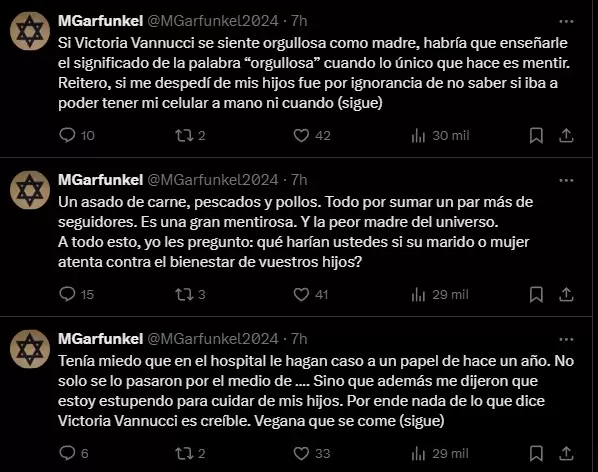Bookmark the first tweet about Victoria Vannucci
The width and height of the screenshot is (598, 472).
point(536,135)
